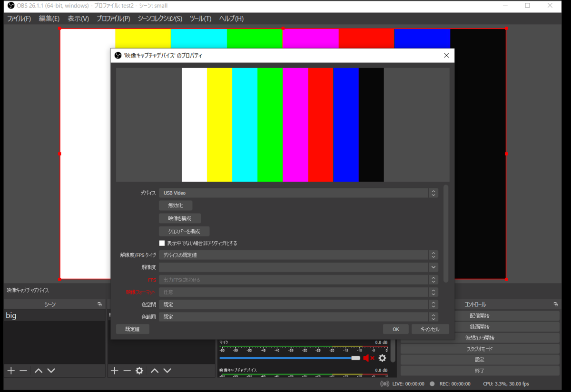Start the virtual camera with 仮想カメラ開始

[480, 338]
